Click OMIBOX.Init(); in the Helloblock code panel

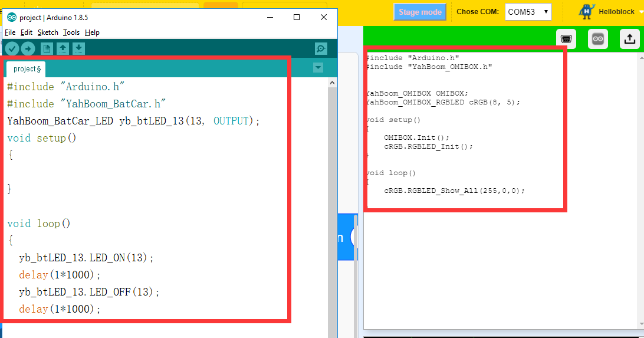(x=416, y=137)
